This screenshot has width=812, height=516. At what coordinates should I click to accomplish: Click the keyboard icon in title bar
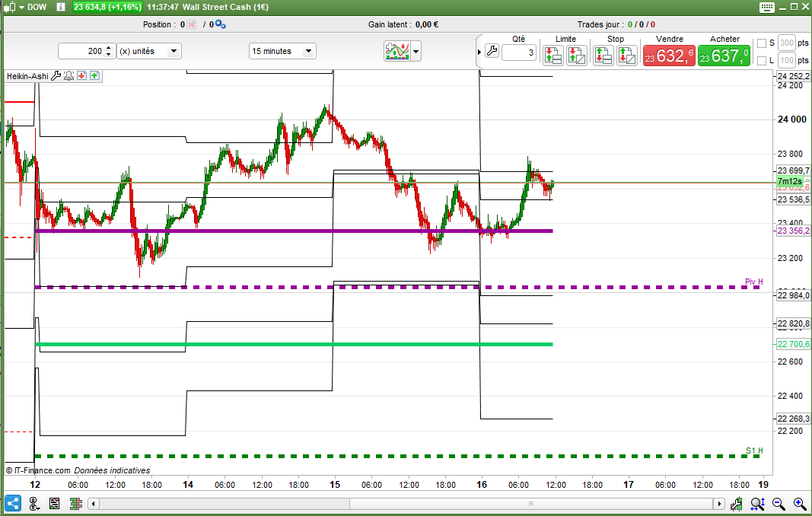click(x=767, y=8)
